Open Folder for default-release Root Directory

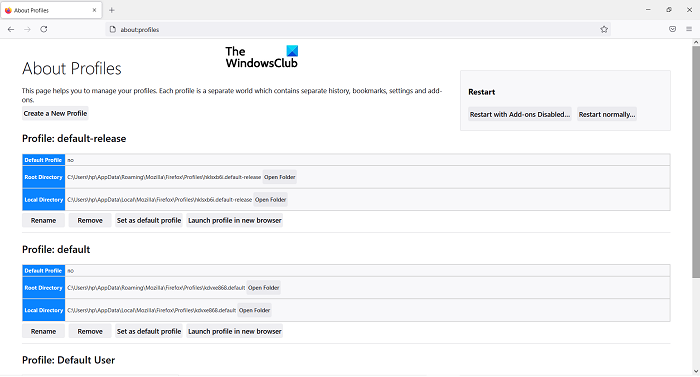[279, 177]
